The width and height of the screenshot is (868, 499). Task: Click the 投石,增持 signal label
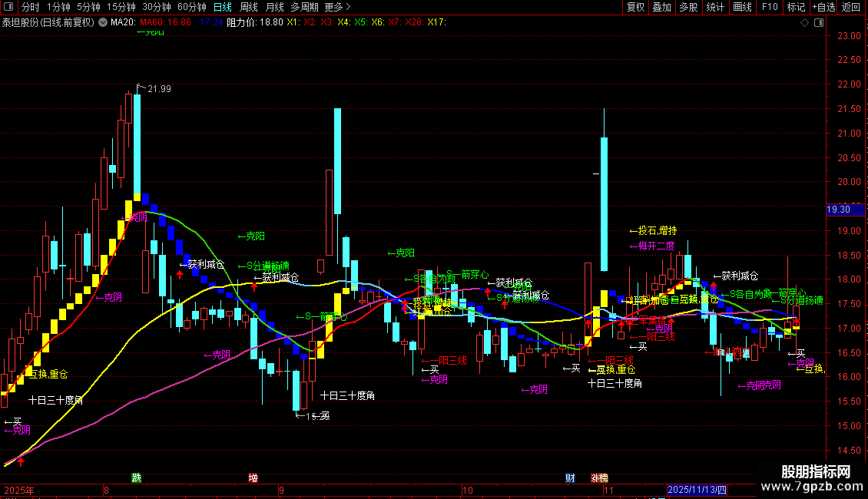653,230
